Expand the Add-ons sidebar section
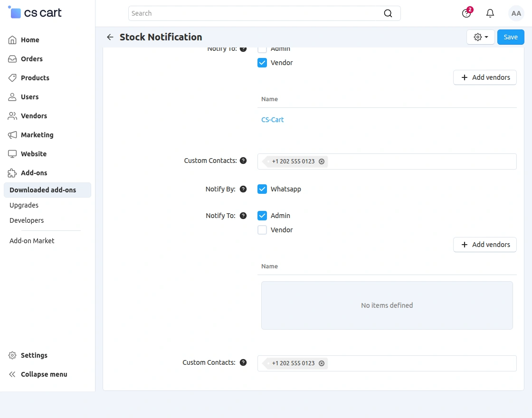Image resolution: width=532 pixels, height=418 pixels. [x=34, y=173]
